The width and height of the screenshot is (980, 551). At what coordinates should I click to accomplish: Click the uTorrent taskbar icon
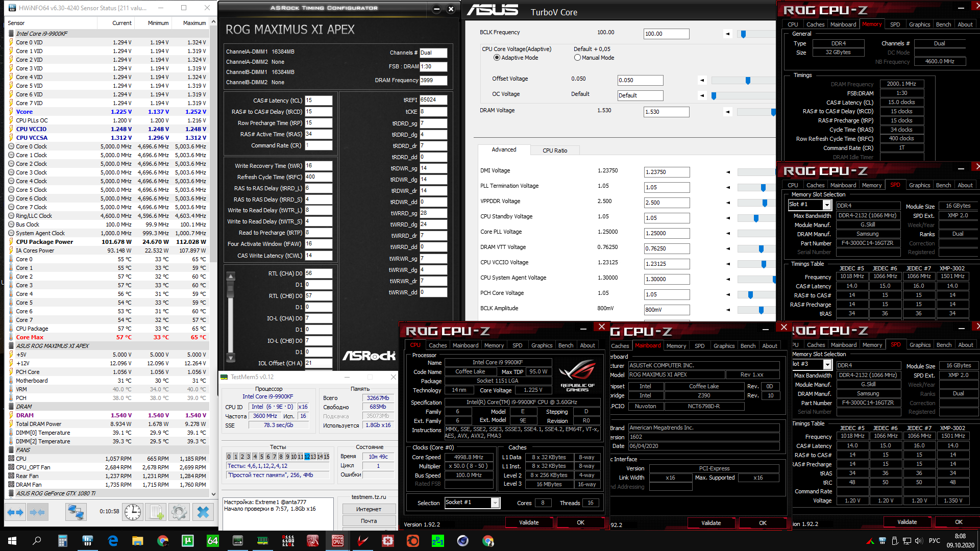click(x=188, y=541)
